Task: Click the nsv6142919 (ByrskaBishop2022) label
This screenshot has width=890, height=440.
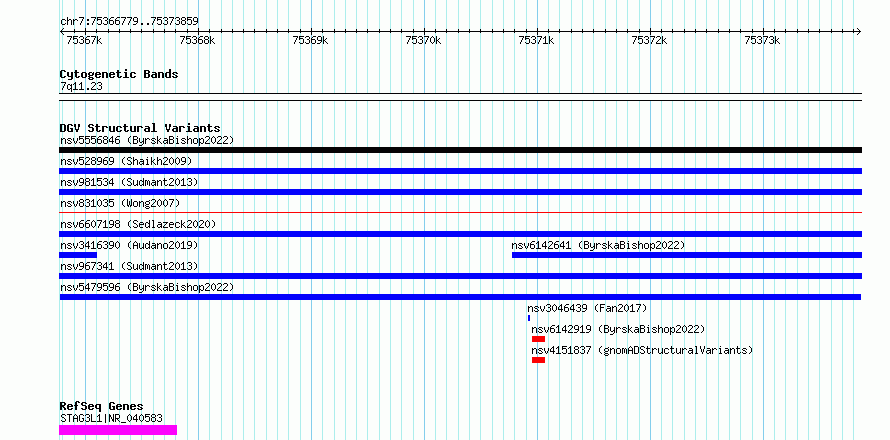Action: [x=618, y=329]
